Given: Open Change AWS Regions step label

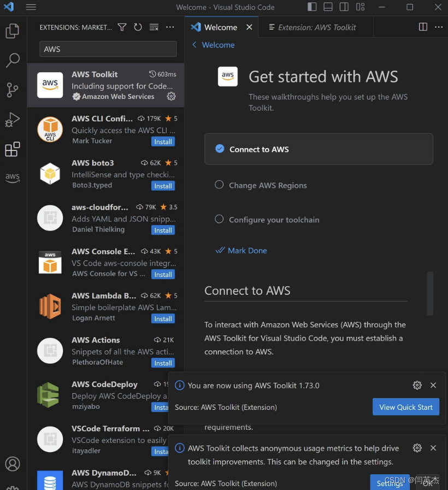Looking at the screenshot, I should tap(268, 185).
